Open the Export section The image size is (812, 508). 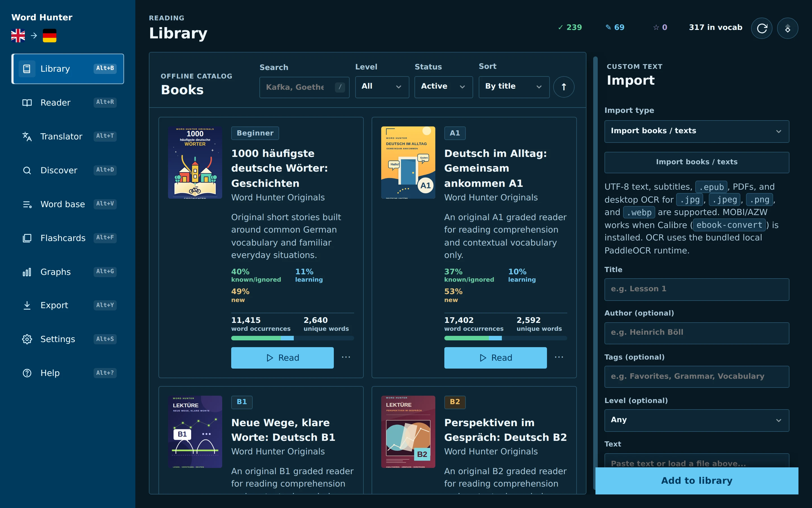tap(68, 305)
